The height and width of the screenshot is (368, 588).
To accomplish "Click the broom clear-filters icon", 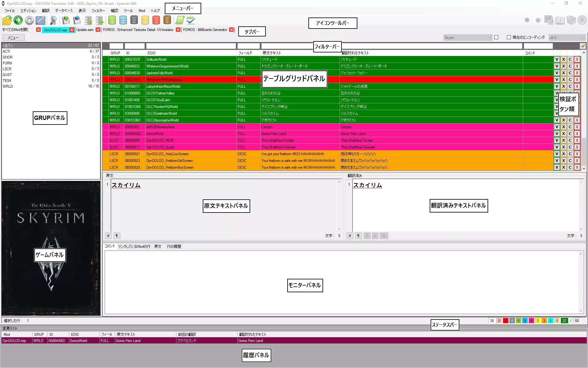I will [x=583, y=46].
